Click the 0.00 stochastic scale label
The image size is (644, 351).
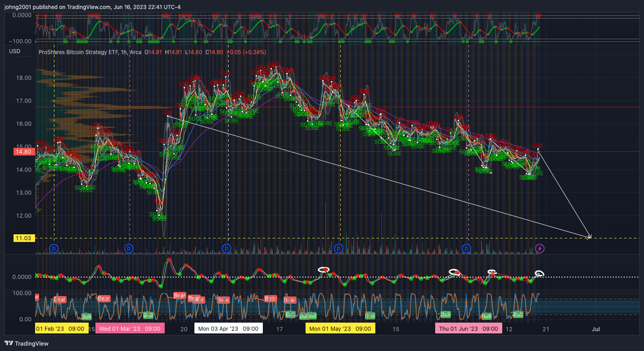point(25,319)
